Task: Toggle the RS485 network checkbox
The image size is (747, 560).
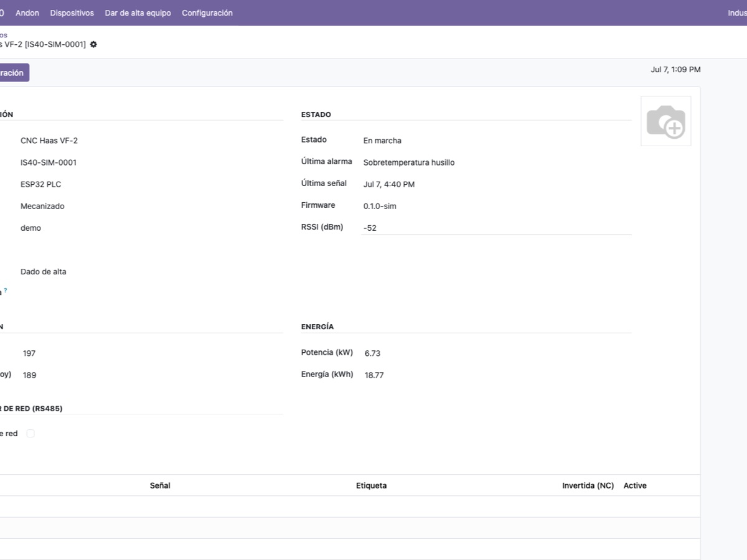Action: coord(31,434)
